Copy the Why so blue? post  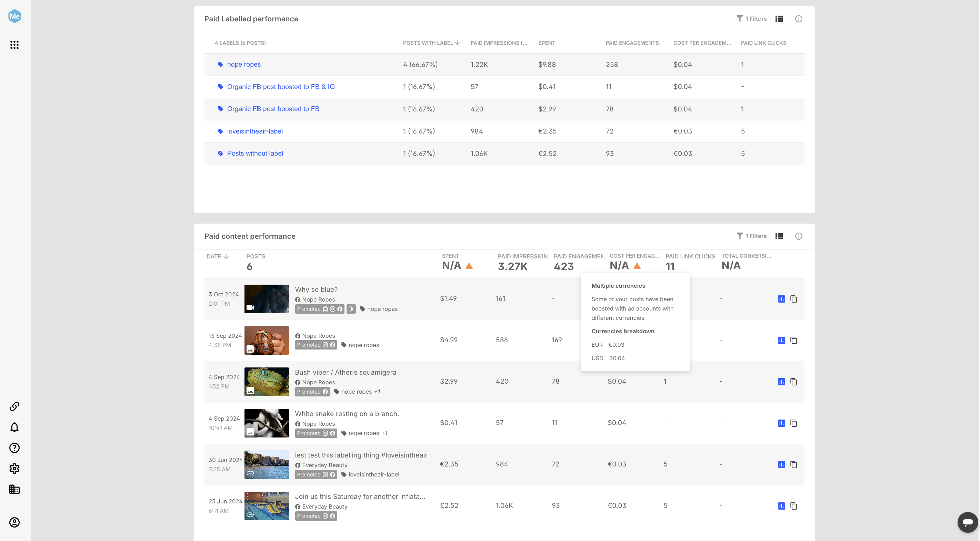(x=793, y=299)
